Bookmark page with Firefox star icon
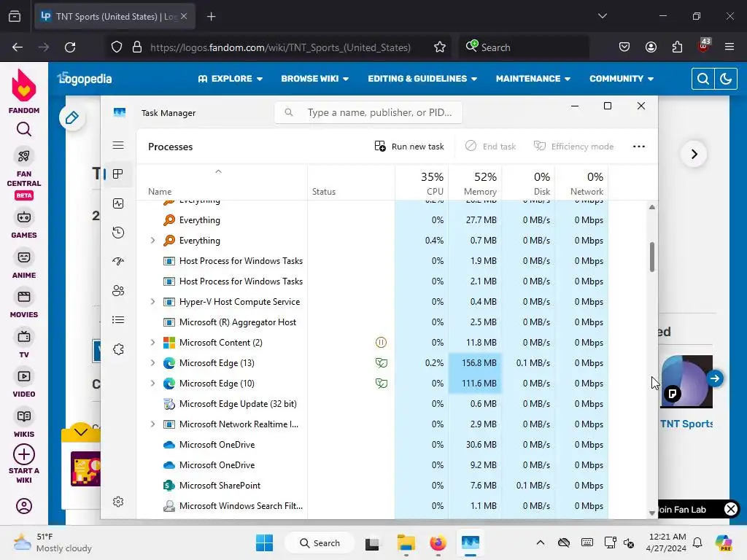 click(x=440, y=47)
